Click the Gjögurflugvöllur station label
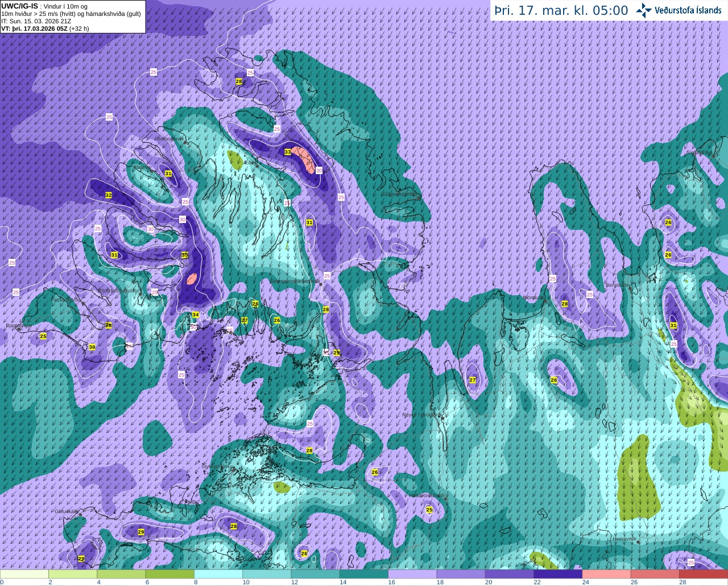The image size is (728, 586). click(x=399, y=193)
